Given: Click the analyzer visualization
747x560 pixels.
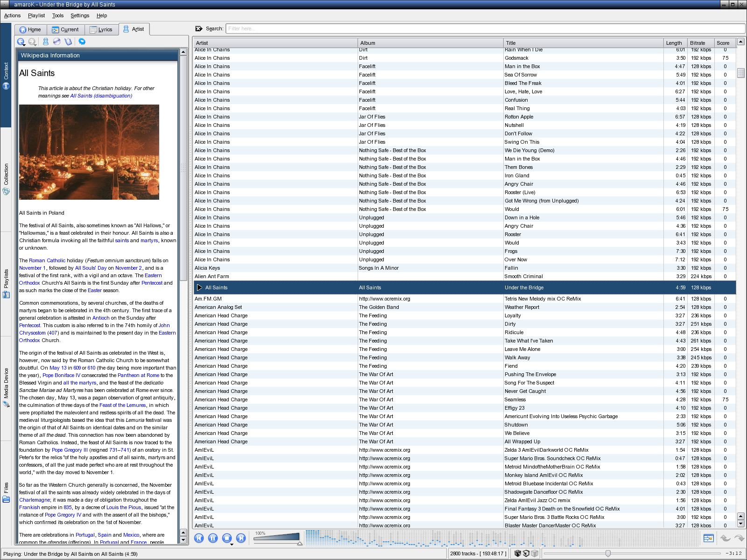Looking at the screenshot, I should [502, 538].
